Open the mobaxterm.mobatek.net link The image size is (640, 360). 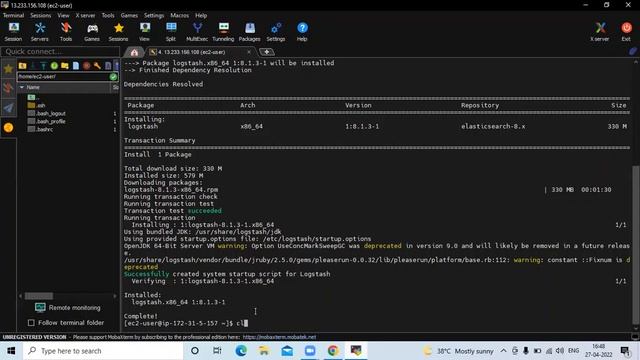(279, 337)
